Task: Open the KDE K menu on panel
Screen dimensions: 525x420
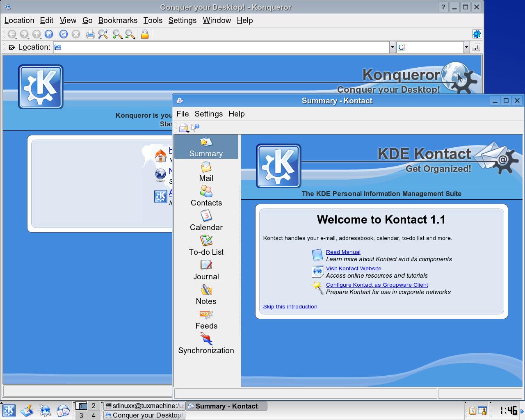Action: [9, 411]
